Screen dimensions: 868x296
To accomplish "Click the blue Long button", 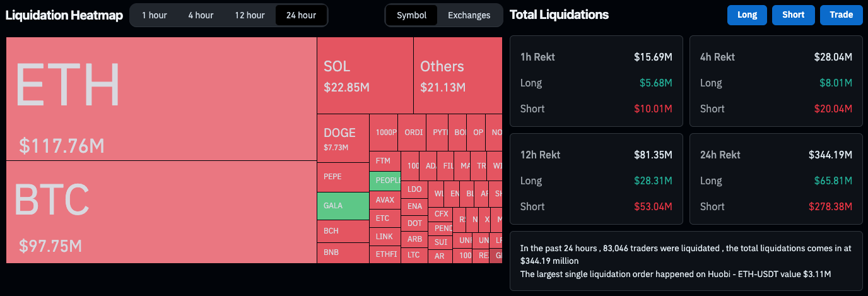I will pos(747,15).
